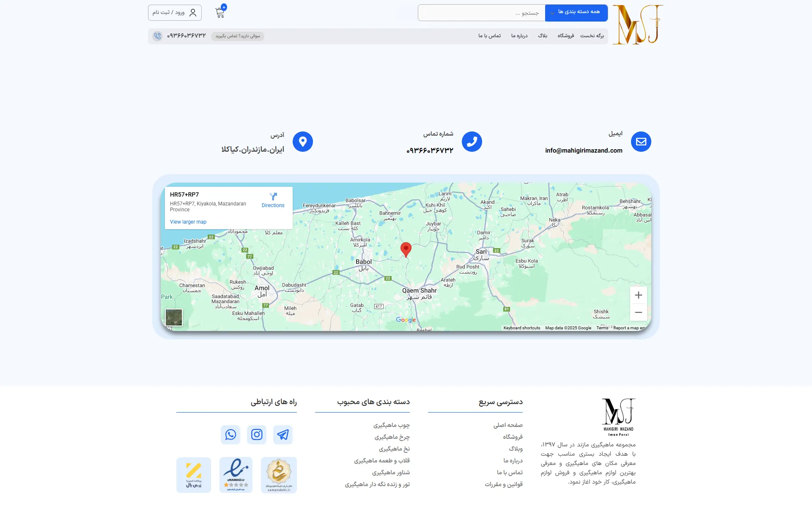Click the large contact phone number

[430, 150]
